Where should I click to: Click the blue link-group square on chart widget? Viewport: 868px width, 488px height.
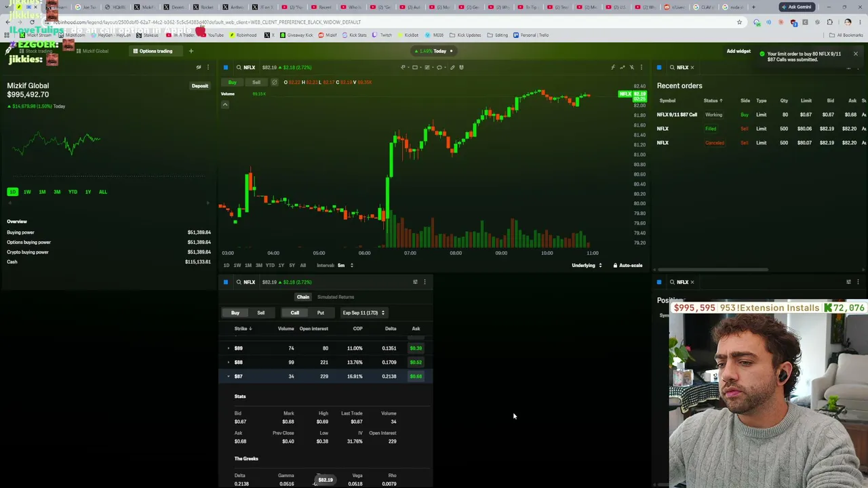226,67
